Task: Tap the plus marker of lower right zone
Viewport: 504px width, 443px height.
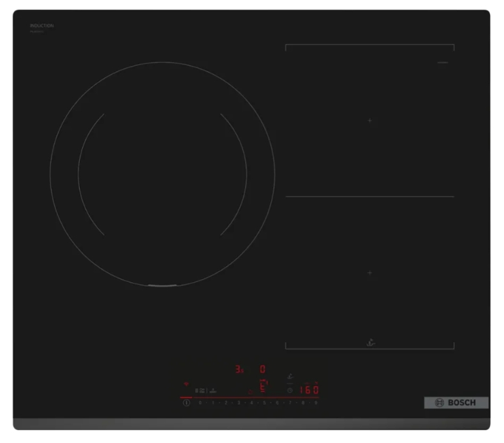Action: coord(369,273)
